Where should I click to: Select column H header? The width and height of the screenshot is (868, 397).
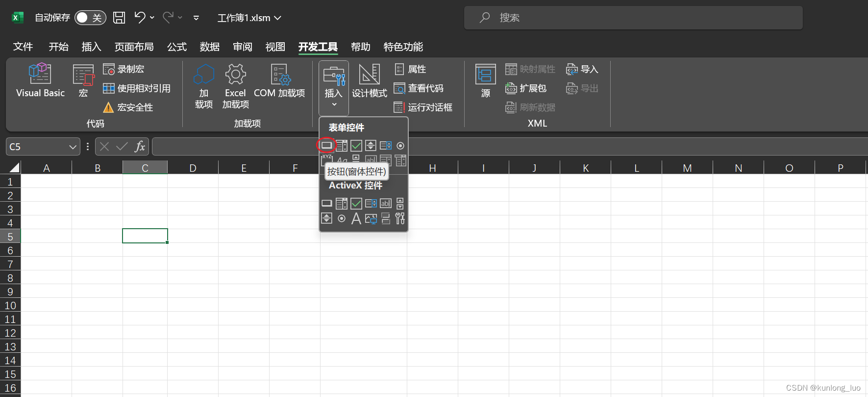(x=432, y=168)
